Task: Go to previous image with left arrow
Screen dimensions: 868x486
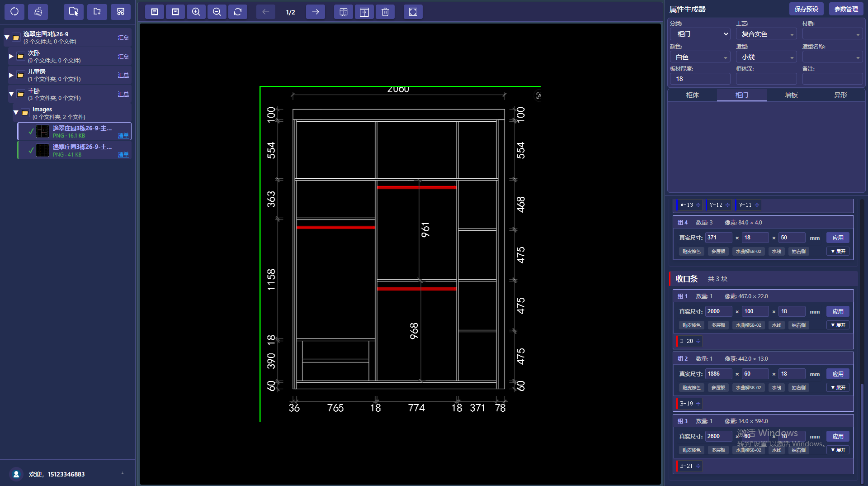Action: [266, 12]
